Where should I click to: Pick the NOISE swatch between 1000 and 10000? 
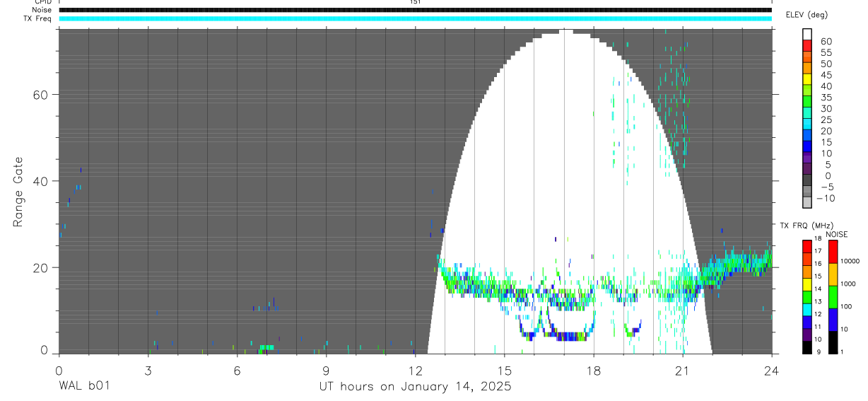pyautogui.click(x=833, y=274)
